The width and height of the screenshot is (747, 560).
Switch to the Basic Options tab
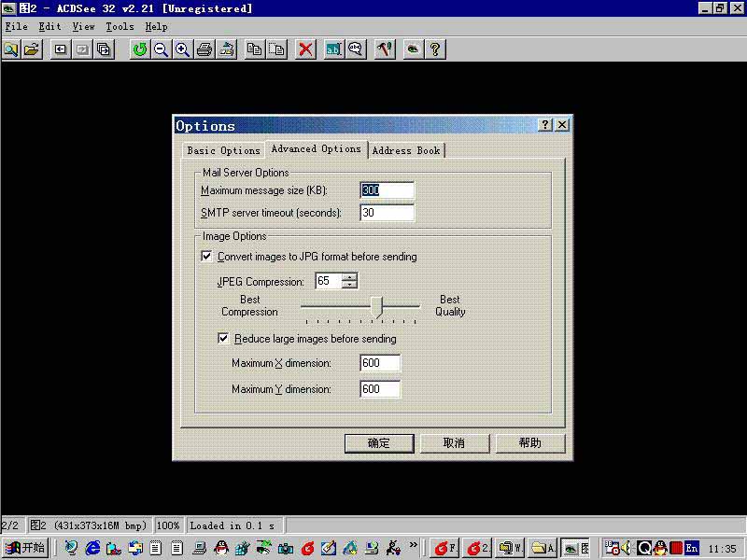click(223, 150)
